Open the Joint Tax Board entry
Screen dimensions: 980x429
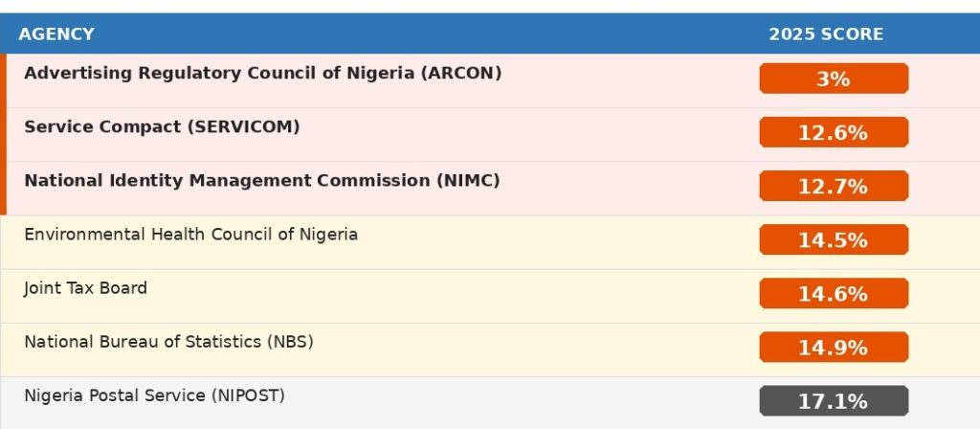pyautogui.click(x=85, y=287)
